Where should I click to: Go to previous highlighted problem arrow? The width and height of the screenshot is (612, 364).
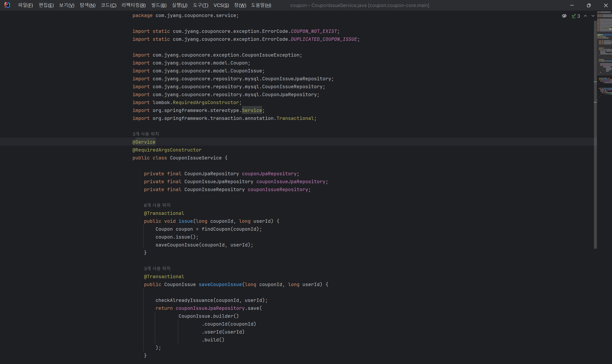(585, 16)
